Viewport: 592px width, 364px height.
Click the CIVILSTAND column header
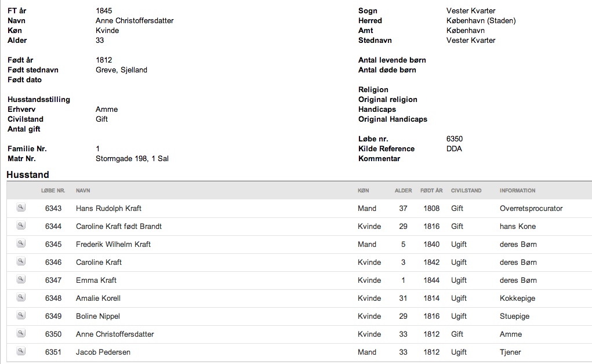click(466, 191)
